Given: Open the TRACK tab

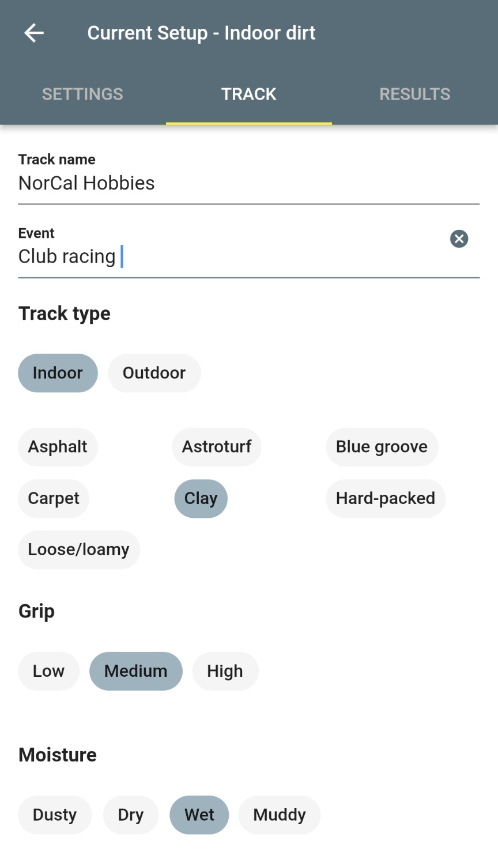Looking at the screenshot, I should [248, 93].
